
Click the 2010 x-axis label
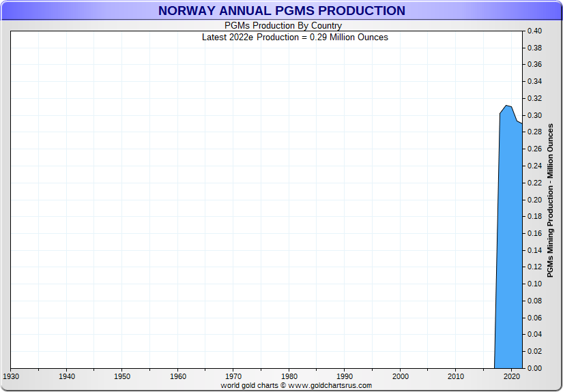pyautogui.click(x=456, y=376)
